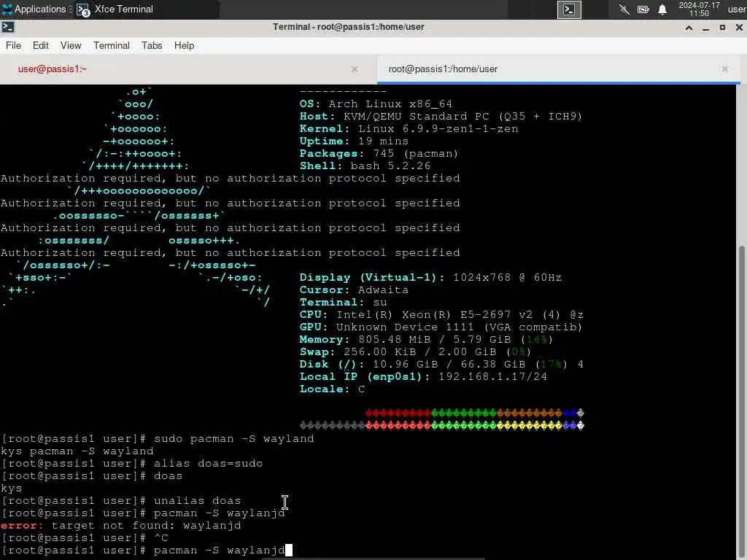Click the last prompt line with waylanjd

146,550
